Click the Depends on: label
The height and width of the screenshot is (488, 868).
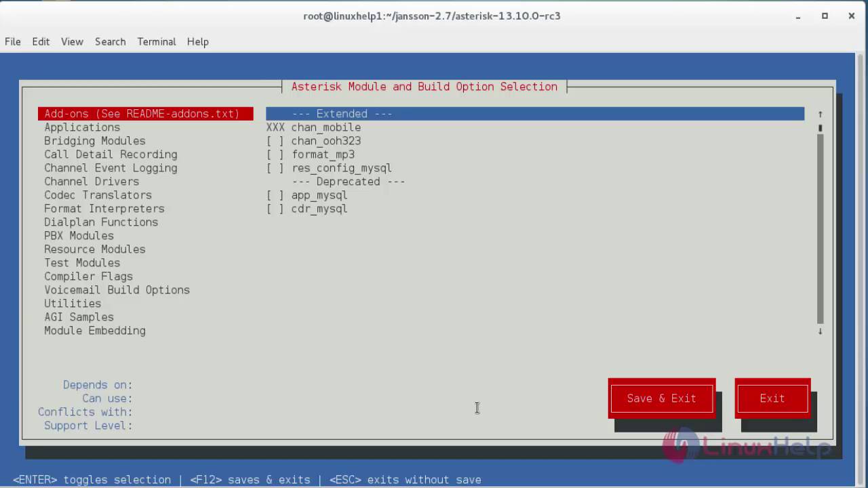(98, 385)
